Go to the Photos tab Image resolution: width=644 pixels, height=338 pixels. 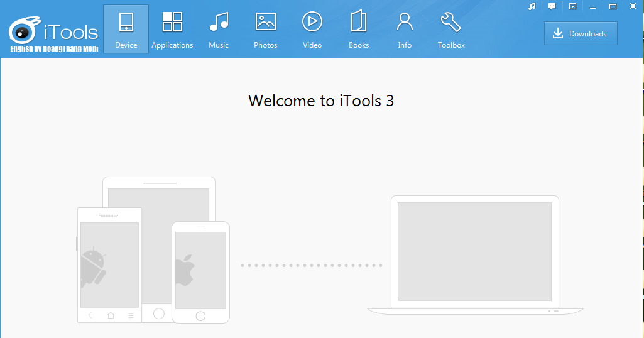pos(265,29)
